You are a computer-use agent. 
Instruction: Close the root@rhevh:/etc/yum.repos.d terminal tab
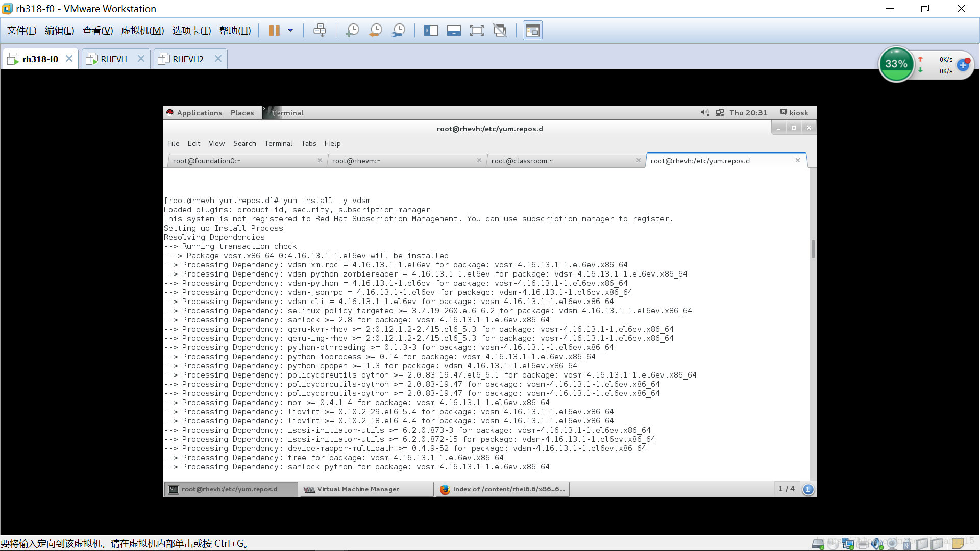(798, 160)
